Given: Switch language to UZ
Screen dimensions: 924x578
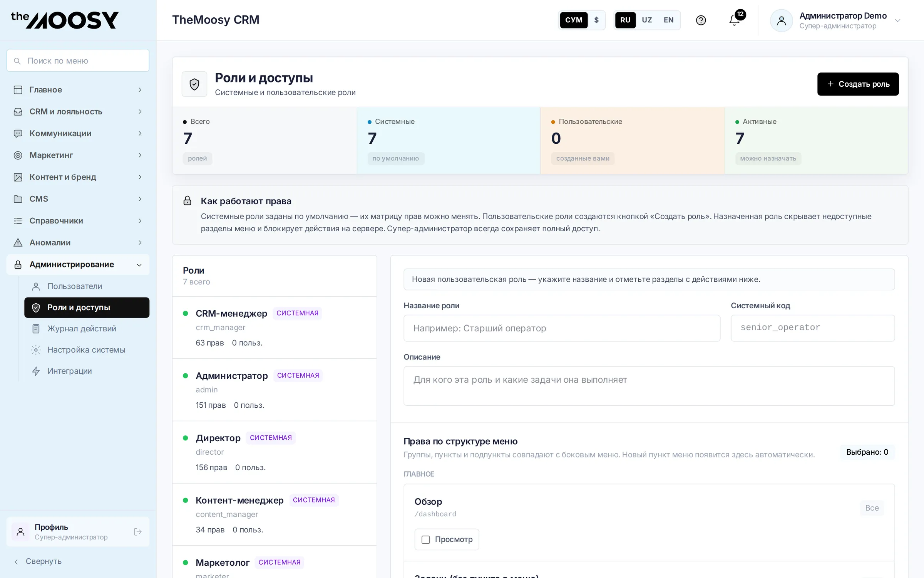Looking at the screenshot, I should (x=647, y=20).
